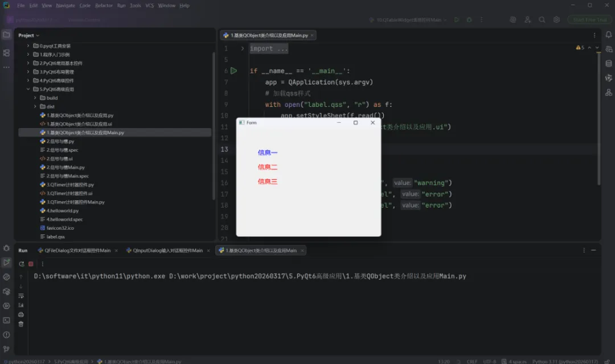Viewport: 615px width, 364px height.
Task: Open the Project tool window folder icon
Action: [x=7, y=35]
